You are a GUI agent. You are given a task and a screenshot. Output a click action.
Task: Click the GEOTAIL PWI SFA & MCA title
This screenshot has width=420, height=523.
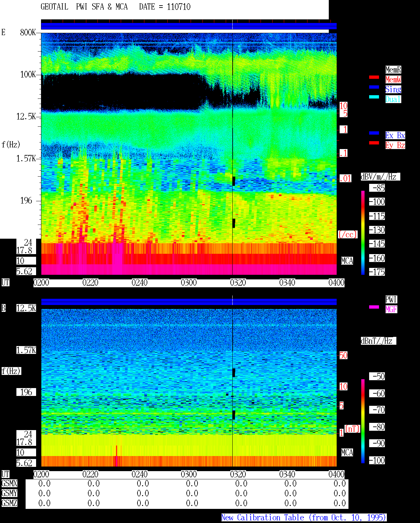coord(84,7)
